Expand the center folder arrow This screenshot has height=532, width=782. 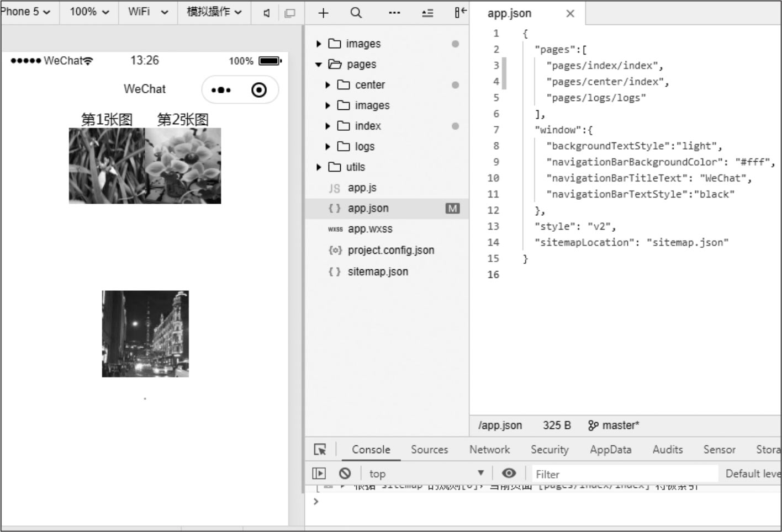pyautogui.click(x=327, y=85)
